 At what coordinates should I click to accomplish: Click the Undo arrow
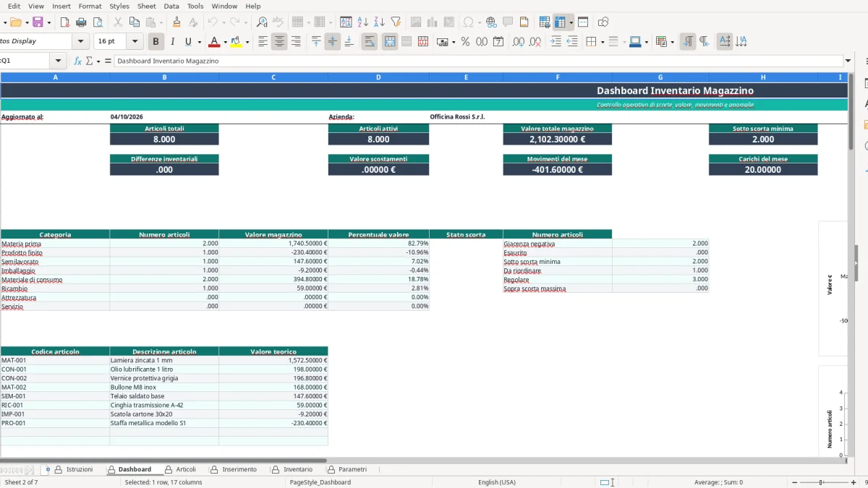click(x=212, y=22)
